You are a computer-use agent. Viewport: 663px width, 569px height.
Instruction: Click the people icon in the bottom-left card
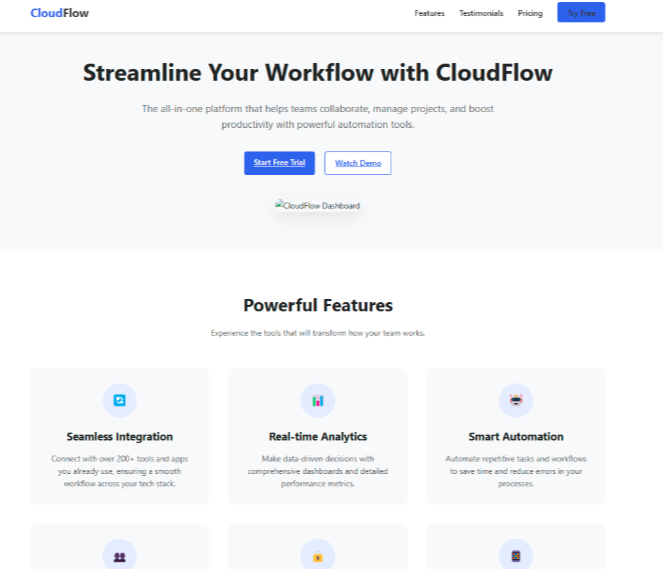(119, 556)
